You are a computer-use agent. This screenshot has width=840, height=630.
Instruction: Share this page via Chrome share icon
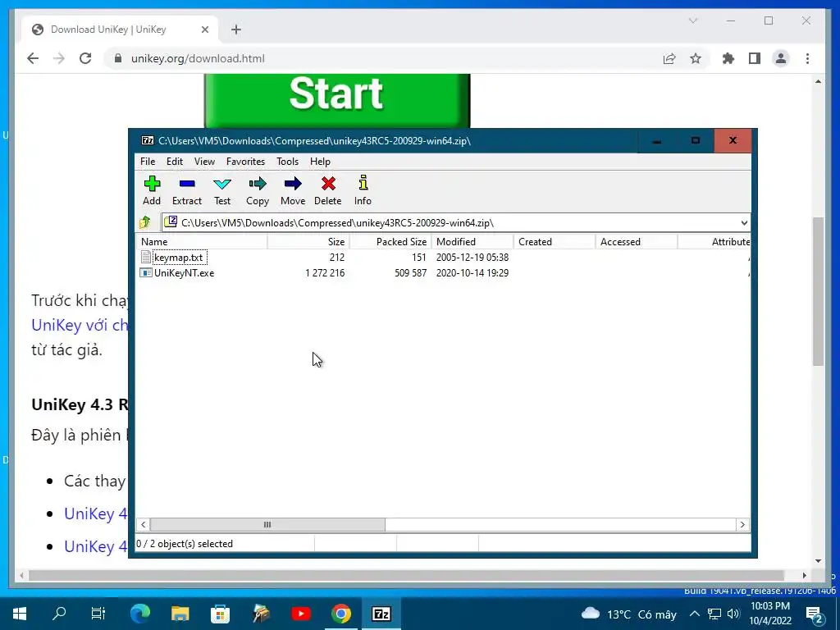coord(669,58)
